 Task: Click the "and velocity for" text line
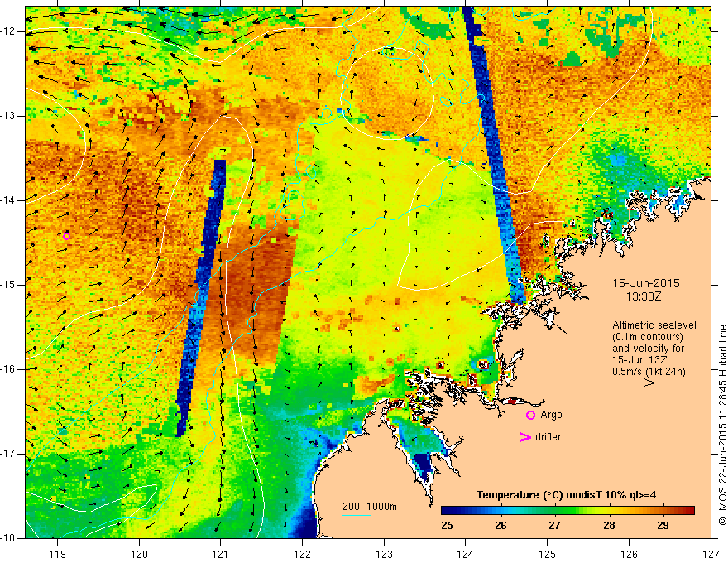(648, 349)
